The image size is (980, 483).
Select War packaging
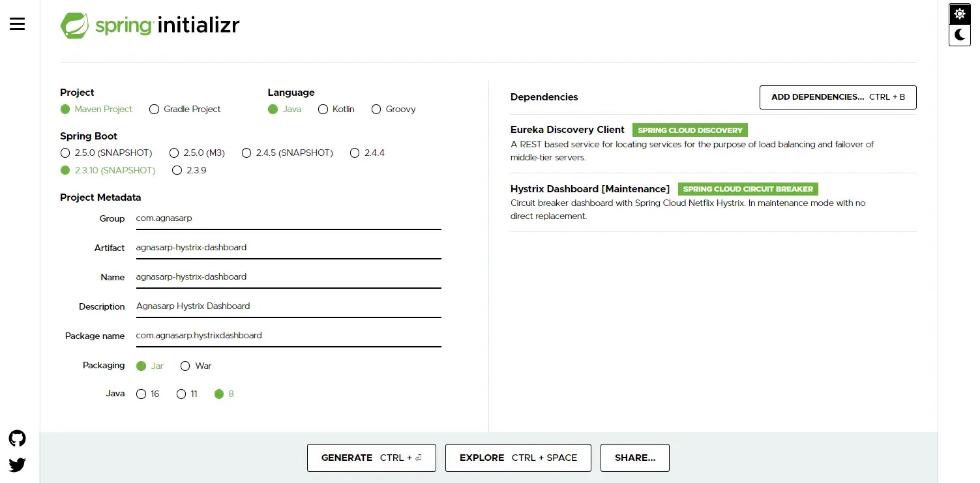point(196,366)
